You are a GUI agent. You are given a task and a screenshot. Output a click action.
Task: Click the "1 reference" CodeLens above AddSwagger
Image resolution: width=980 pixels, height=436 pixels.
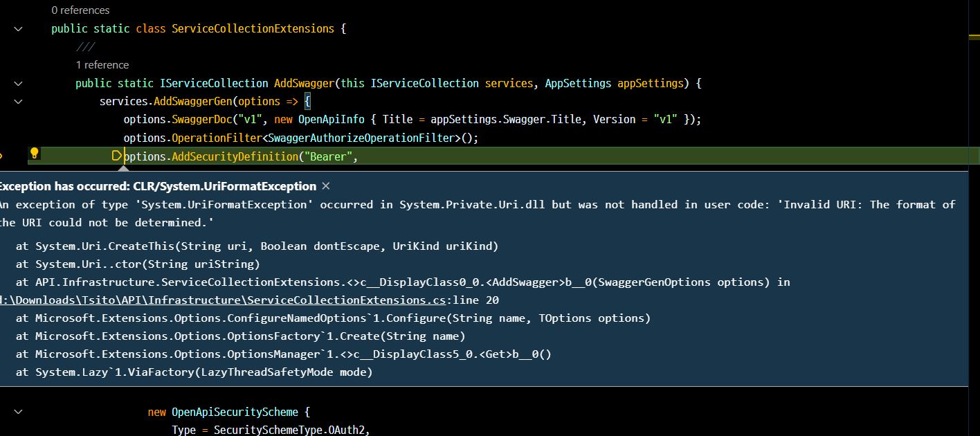(x=102, y=64)
